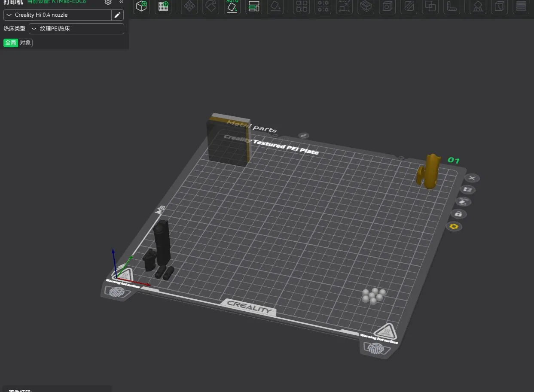Click the diagonal hatched square toolbar icon

pyautogui.click(x=409, y=6)
